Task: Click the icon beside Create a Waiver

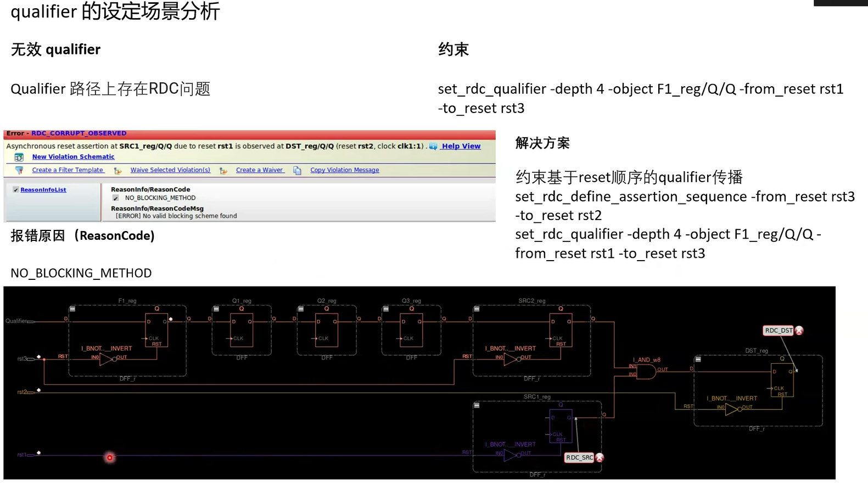Action: point(223,171)
